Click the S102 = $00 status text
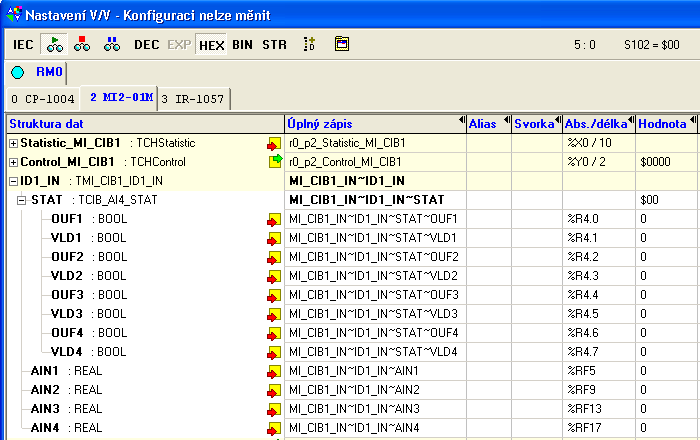Screen dimensions: 700x440 click(x=652, y=45)
